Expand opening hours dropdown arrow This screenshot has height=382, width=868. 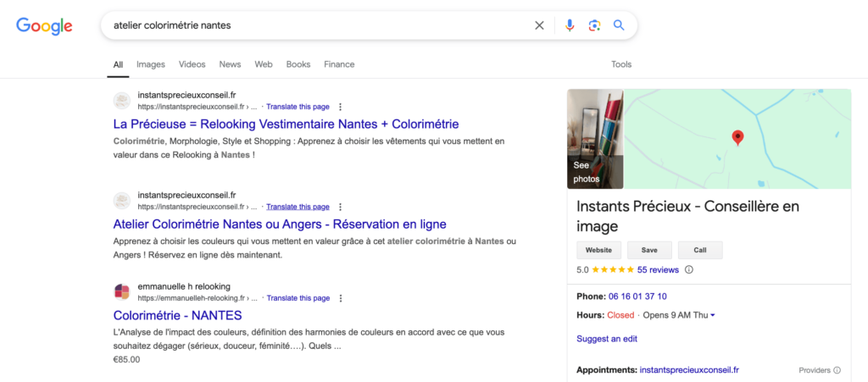tap(712, 315)
